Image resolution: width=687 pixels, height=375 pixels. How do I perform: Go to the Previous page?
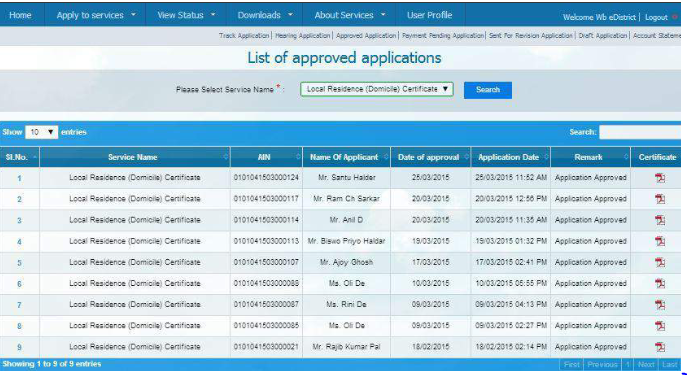pyautogui.click(x=602, y=364)
